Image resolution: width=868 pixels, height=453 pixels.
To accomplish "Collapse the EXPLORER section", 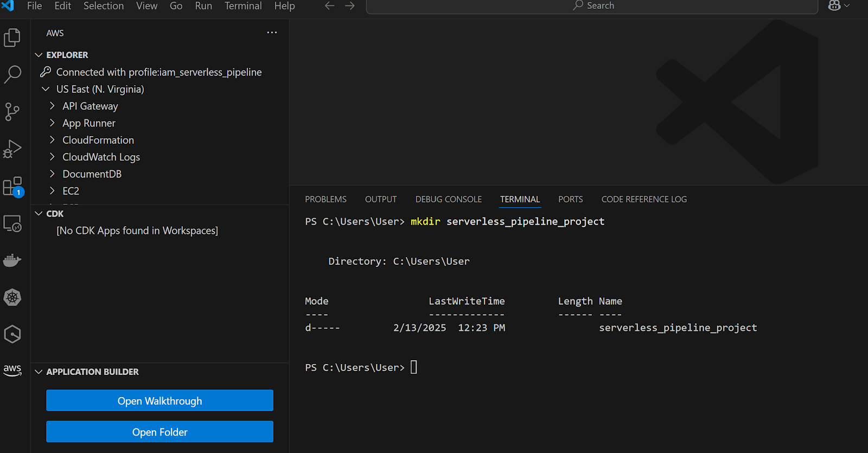I will point(39,55).
